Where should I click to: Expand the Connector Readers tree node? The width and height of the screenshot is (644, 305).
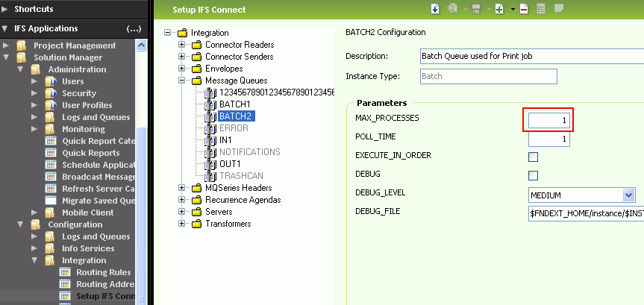(181, 45)
